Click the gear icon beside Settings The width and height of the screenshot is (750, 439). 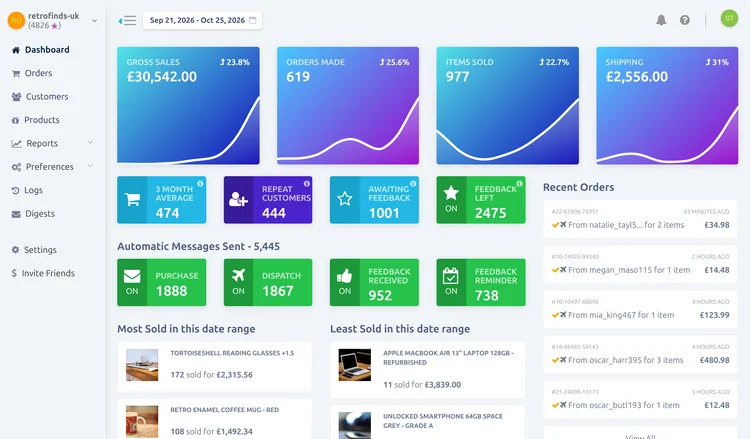pos(15,250)
